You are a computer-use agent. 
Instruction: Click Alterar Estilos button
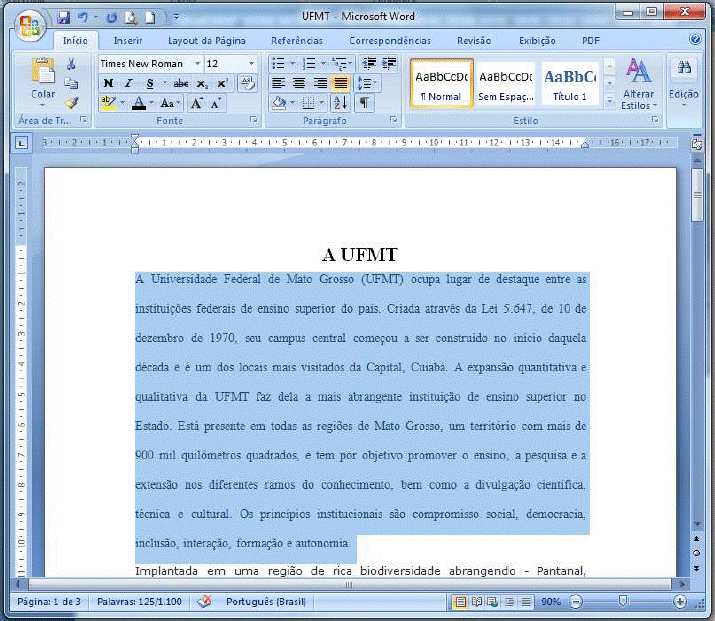(638, 83)
